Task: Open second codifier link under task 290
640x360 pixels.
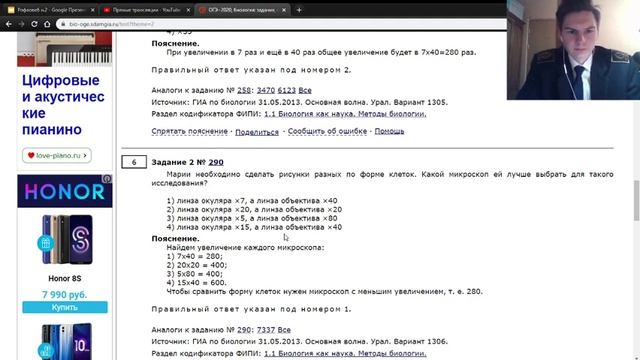Action: pos(345,353)
